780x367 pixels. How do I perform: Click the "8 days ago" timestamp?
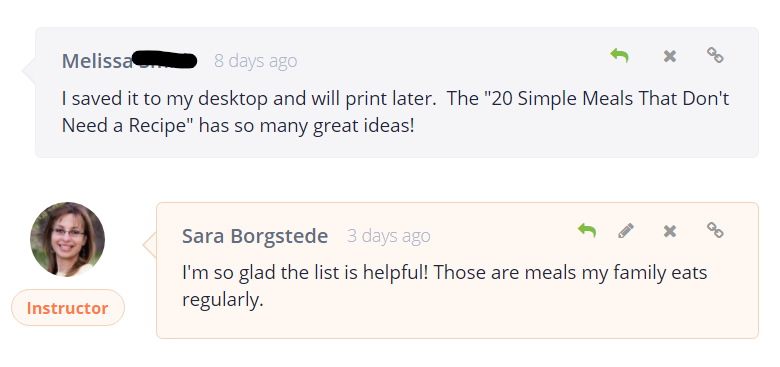point(256,61)
